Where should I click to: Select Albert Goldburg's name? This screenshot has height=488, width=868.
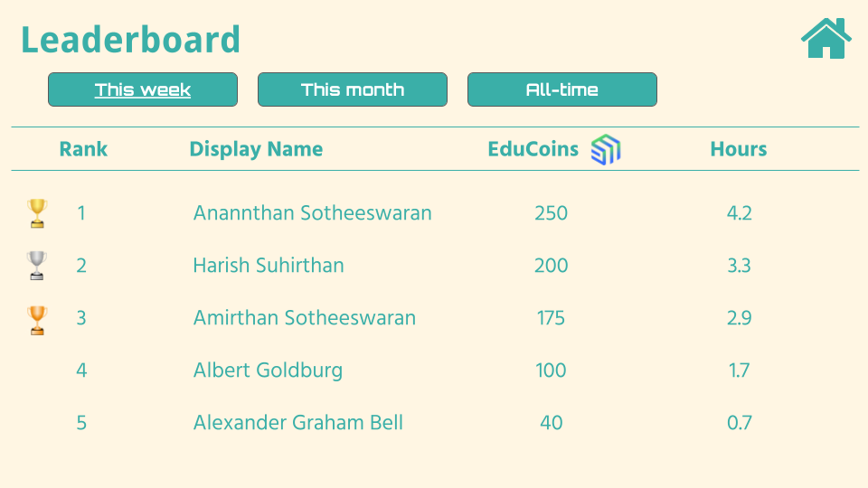(268, 371)
